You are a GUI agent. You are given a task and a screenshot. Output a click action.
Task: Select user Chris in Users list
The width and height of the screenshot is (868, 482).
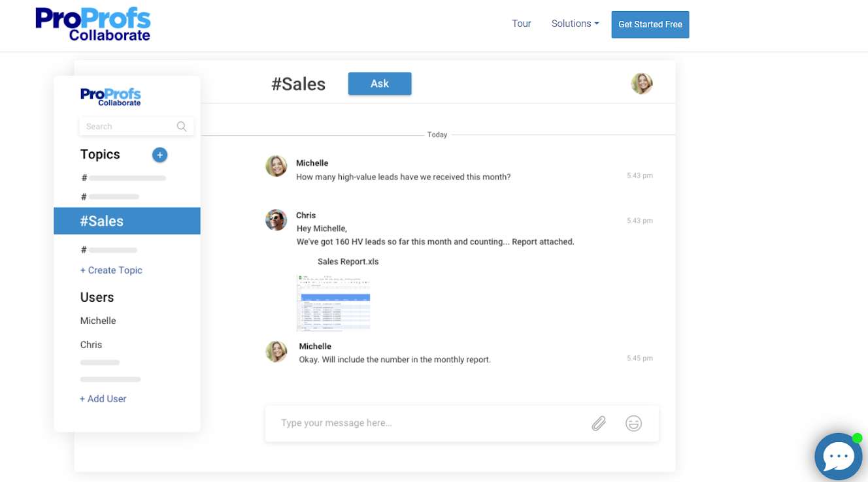pos(92,345)
